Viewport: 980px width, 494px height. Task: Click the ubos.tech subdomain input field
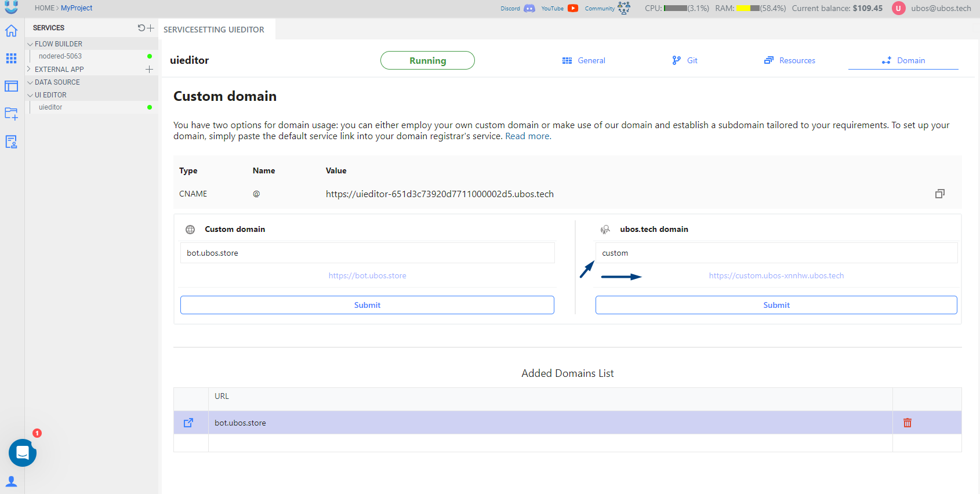776,253
